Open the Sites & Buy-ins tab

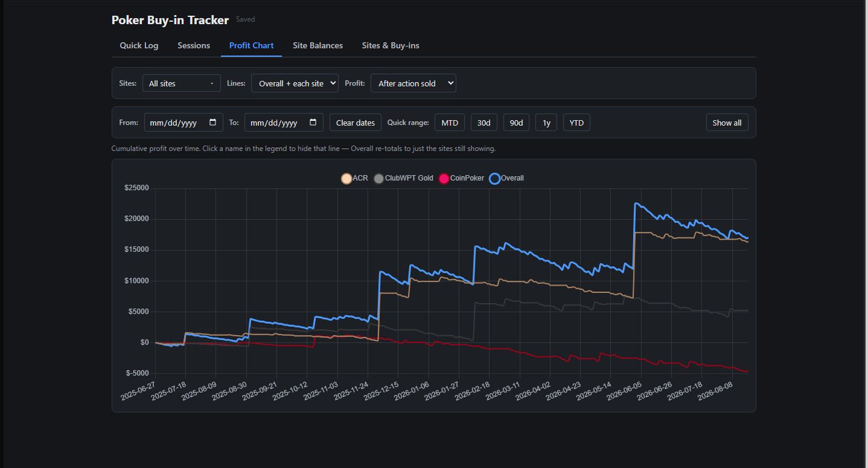(x=391, y=45)
